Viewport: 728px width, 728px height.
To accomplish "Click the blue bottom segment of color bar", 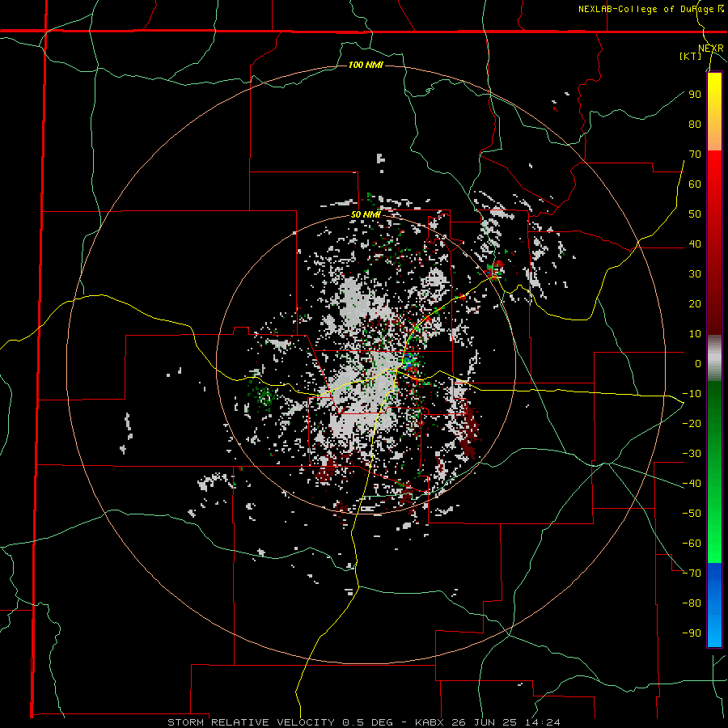I will (714, 605).
